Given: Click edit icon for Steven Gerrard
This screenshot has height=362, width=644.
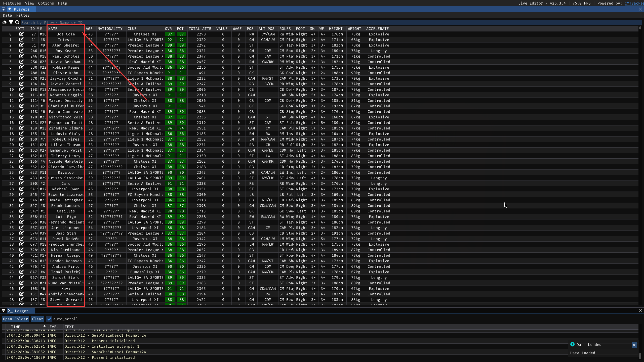Looking at the screenshot, I should [21, 299].
